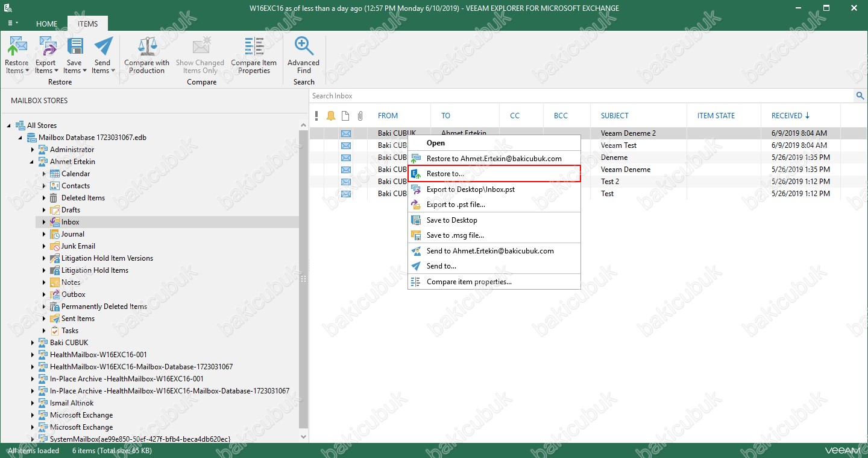This screenshot has width=868, height=458.
Task: Run Compare with Production
Action: (147, 55)
